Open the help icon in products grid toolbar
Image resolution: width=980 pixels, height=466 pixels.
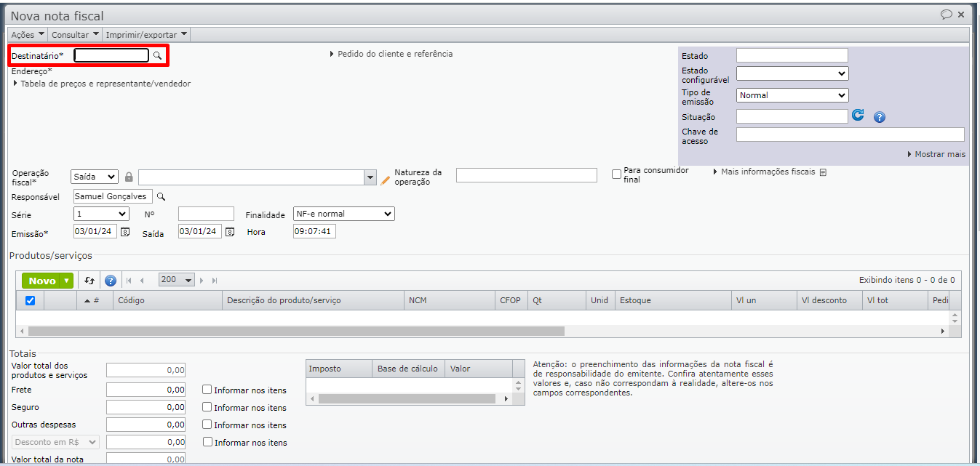coord(111,281)
